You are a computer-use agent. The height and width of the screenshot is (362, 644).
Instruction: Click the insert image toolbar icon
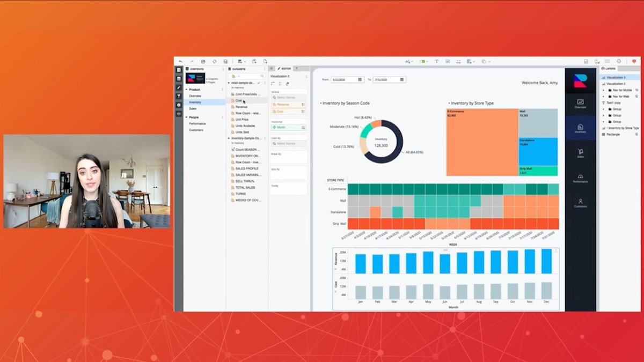click(x=448, y=62)
